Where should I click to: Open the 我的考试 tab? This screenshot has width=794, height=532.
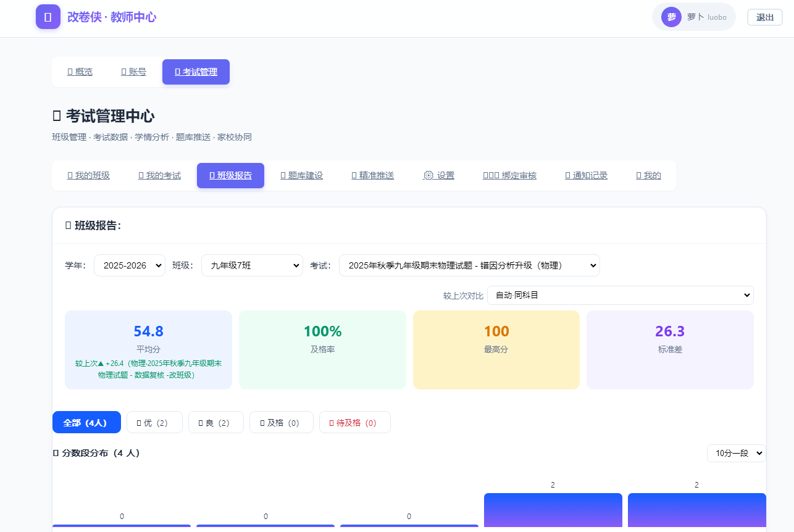pos(160,175)
